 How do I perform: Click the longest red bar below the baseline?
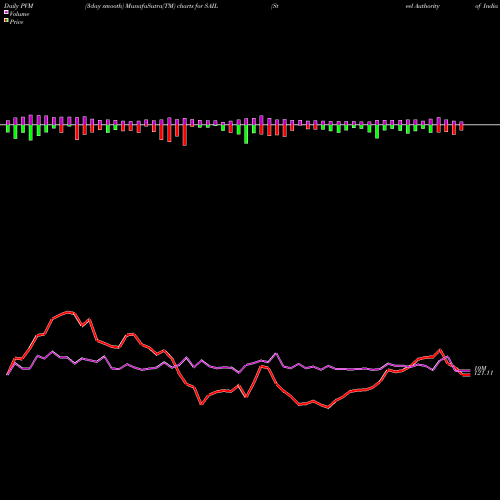coord(185,135)
